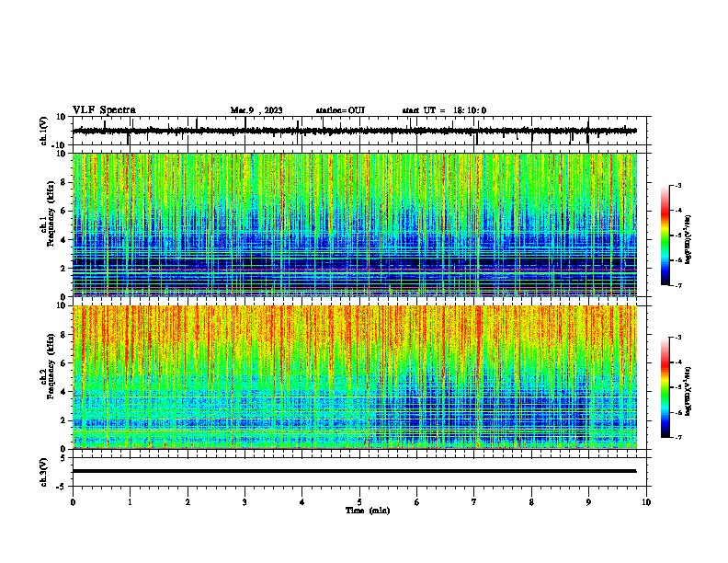728x563 pixels.
Task: Click the ch.2 "Frequency (kHz)" axis label
Action: click(51, 366)
